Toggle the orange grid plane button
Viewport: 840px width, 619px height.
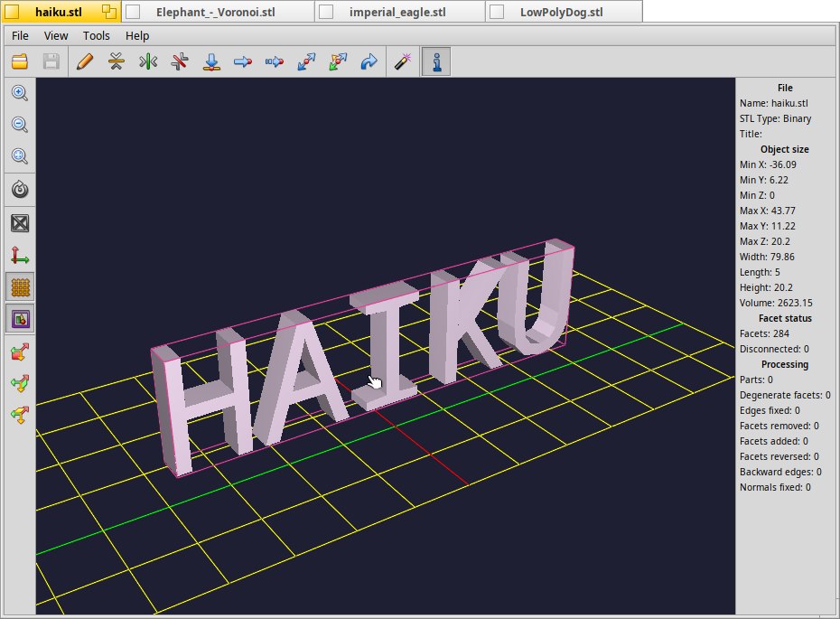click(x=20, y=286)
